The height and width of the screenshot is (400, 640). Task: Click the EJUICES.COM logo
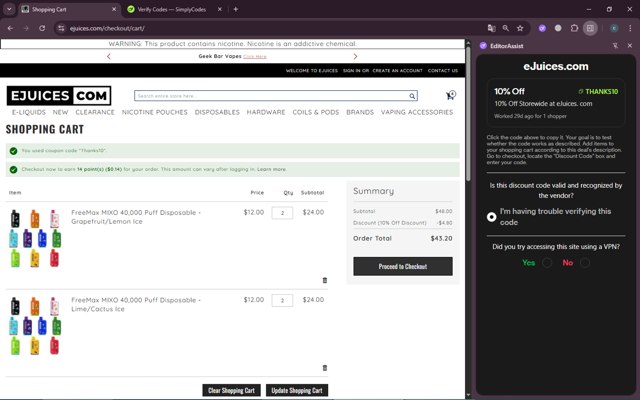click(59, 96)
